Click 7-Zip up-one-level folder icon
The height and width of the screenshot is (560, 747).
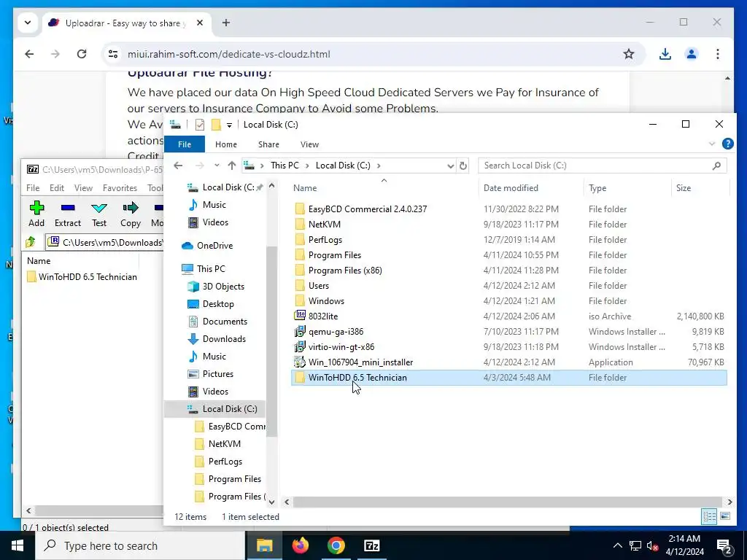coord(31,242)
